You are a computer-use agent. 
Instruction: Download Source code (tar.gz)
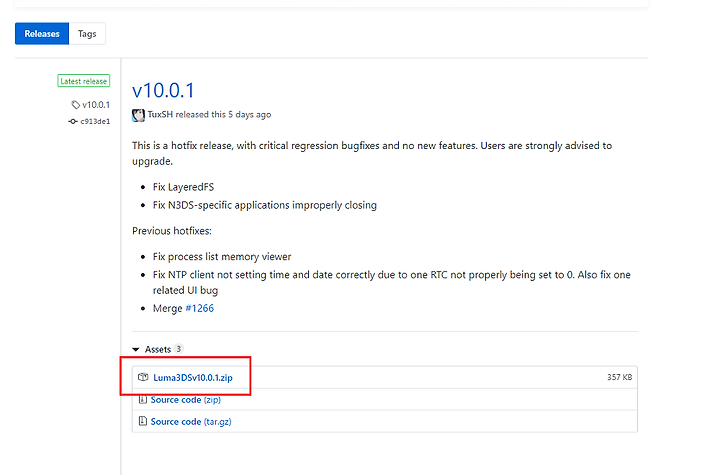[x=191, y=422]
